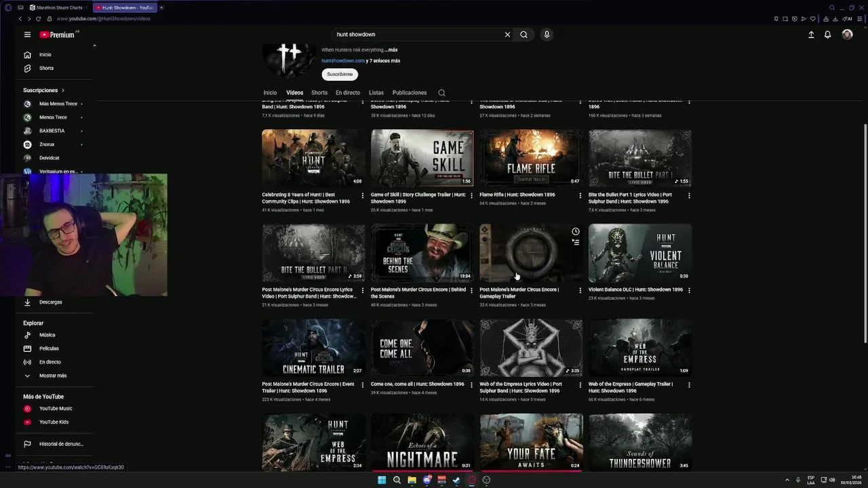Open a new browser tab with plus

[161, 7]
